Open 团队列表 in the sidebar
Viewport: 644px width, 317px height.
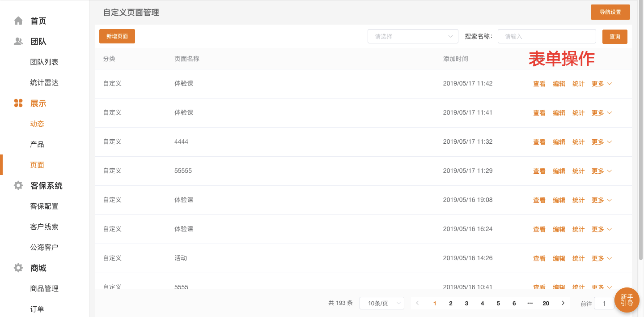(44, 62)
